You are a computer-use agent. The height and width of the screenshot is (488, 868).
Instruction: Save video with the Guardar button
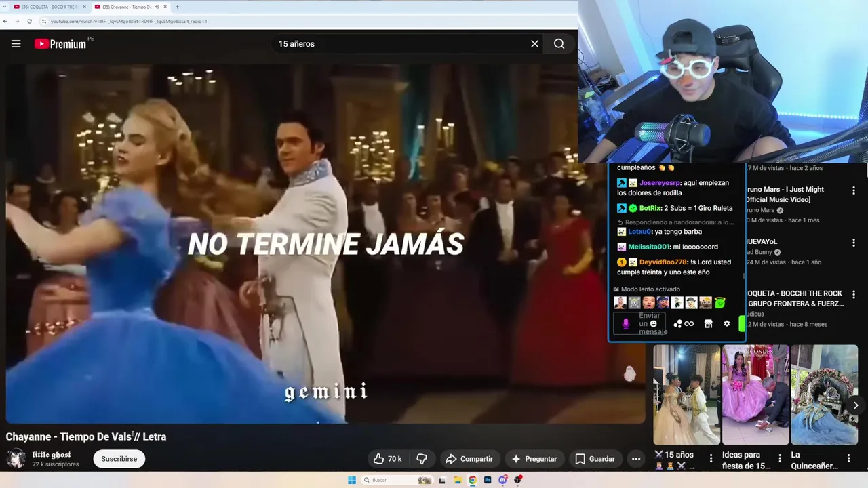pyautogui.click(x=595, y=459)
